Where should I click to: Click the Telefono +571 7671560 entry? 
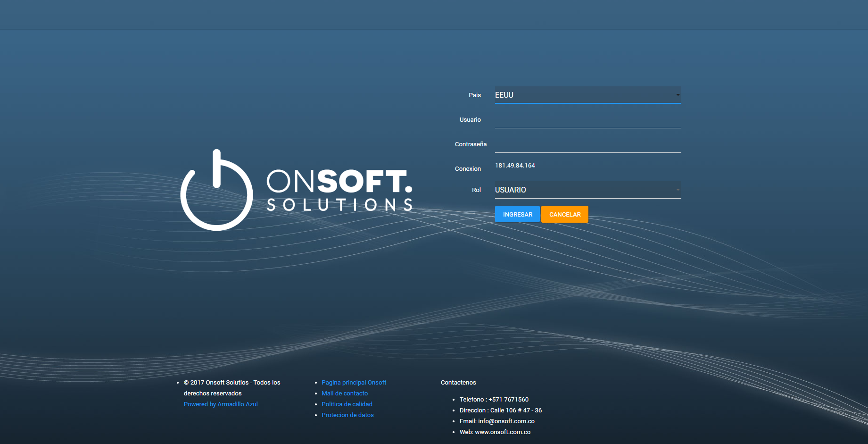click(494, 400)
